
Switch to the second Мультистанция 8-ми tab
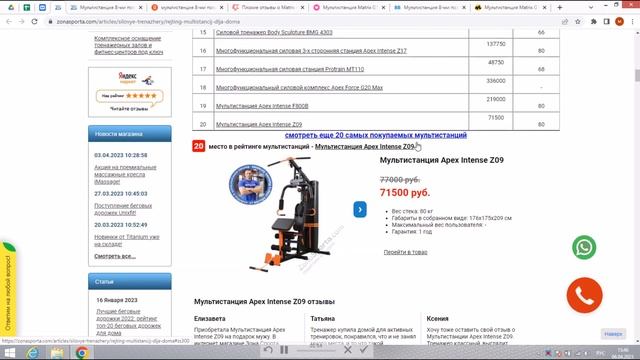point(188,7)
